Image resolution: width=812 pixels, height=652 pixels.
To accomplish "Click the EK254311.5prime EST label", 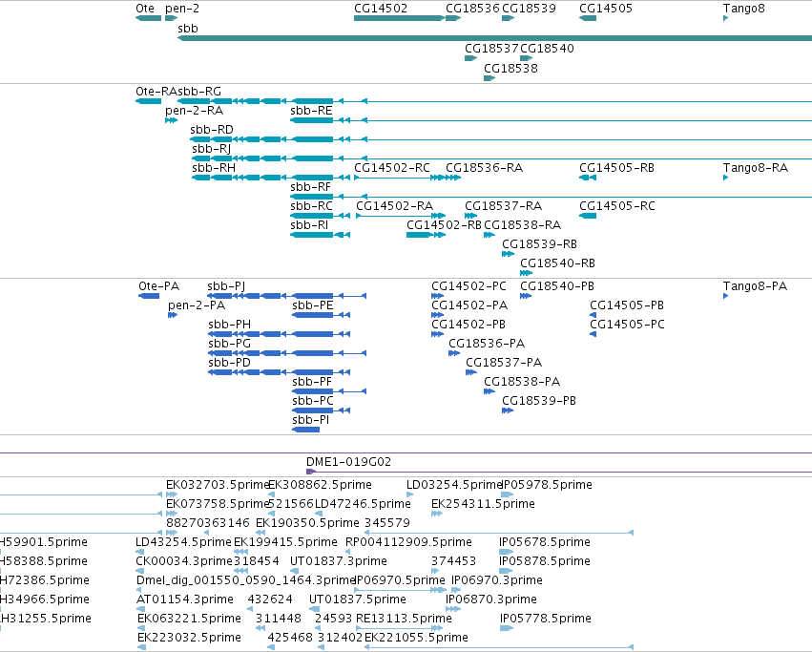I will tap(483, 504).
